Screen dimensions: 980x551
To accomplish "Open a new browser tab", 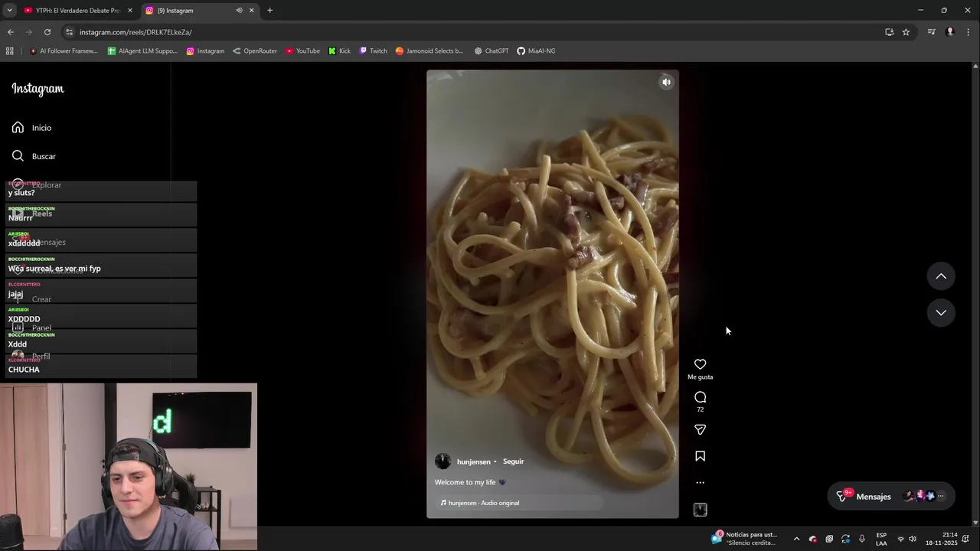I will [269, 10].
